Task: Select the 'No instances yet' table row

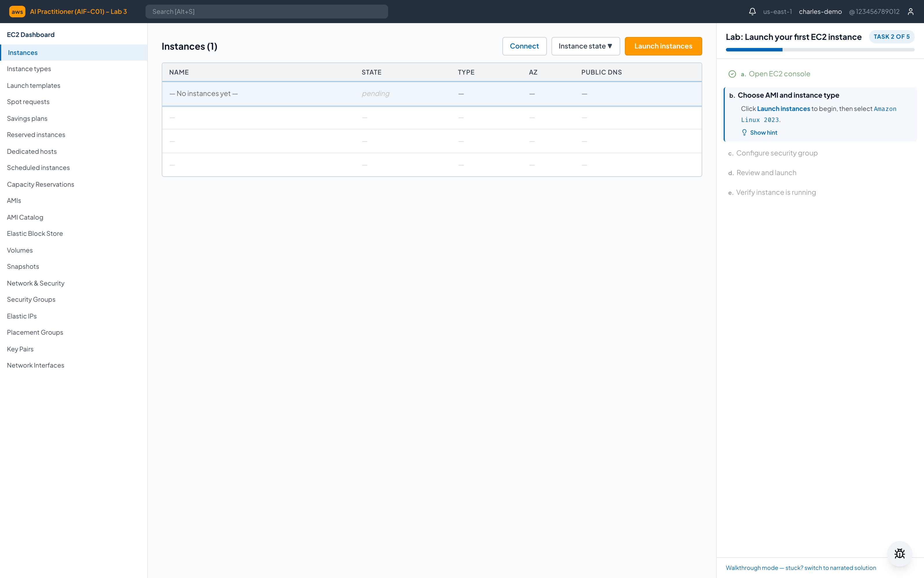Action: (x=432, y=94)
